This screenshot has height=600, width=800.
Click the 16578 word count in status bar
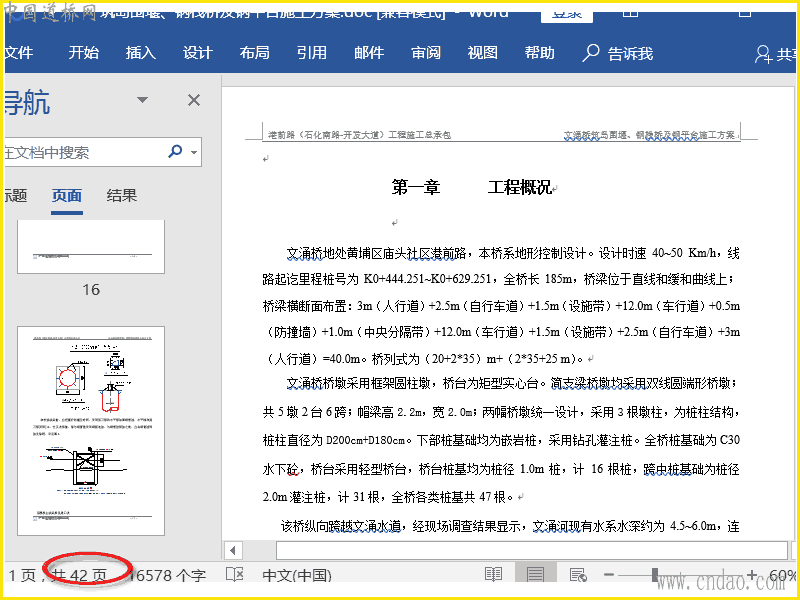pyautogui.click(x=170, y=575)
